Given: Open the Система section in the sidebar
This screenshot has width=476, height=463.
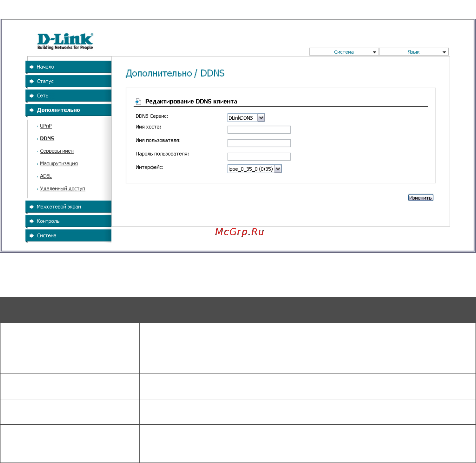Looking at the screenshot, I should click(69, 235).
